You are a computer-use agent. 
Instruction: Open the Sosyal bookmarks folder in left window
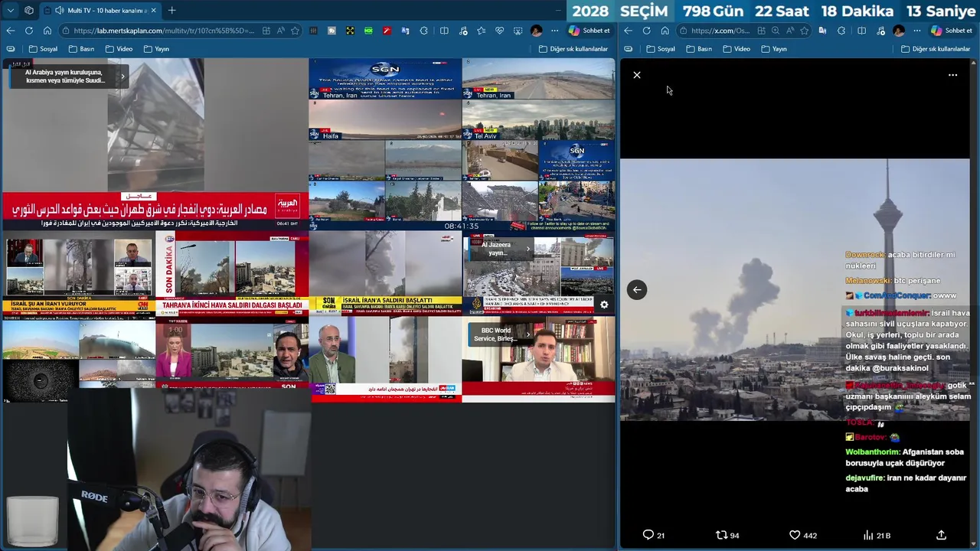pos(44,49)
